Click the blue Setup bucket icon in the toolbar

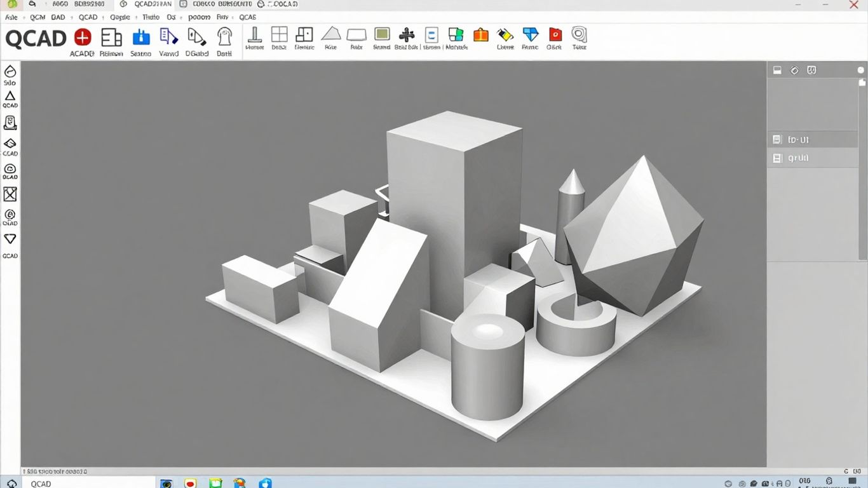click(141, 36)
